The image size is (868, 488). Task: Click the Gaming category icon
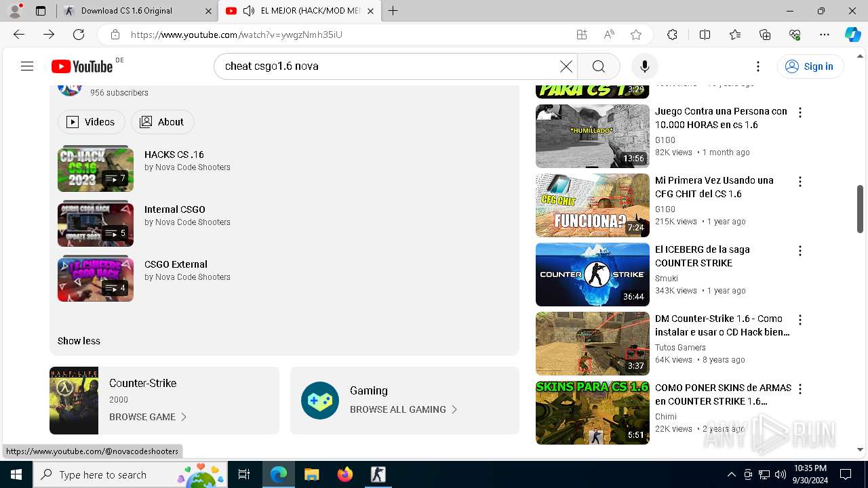(320, 401)
